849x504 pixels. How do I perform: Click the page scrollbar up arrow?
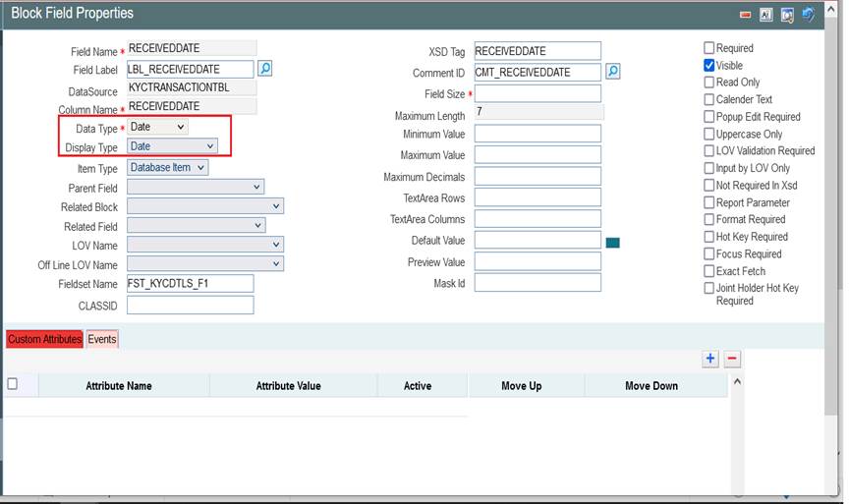(x=831, y=8)
